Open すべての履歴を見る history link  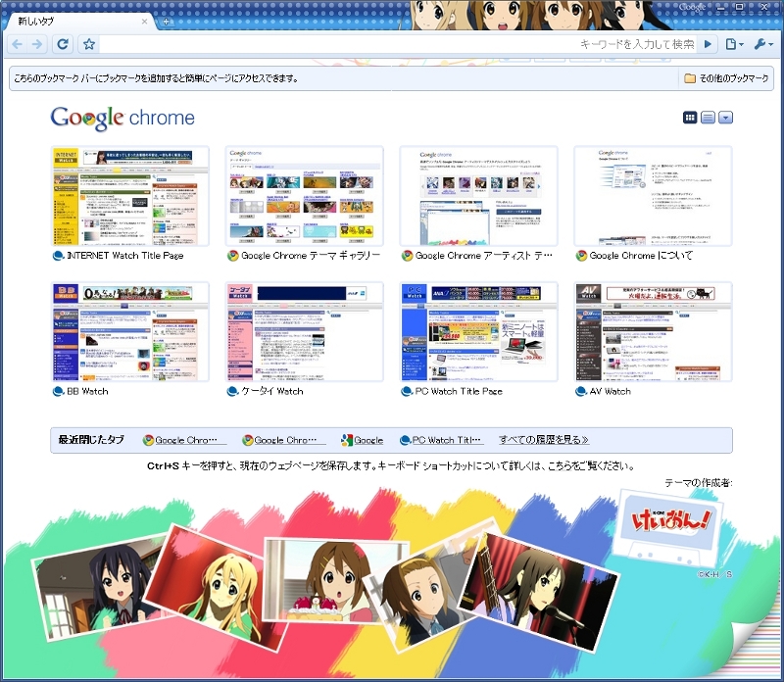pos(544,440)
